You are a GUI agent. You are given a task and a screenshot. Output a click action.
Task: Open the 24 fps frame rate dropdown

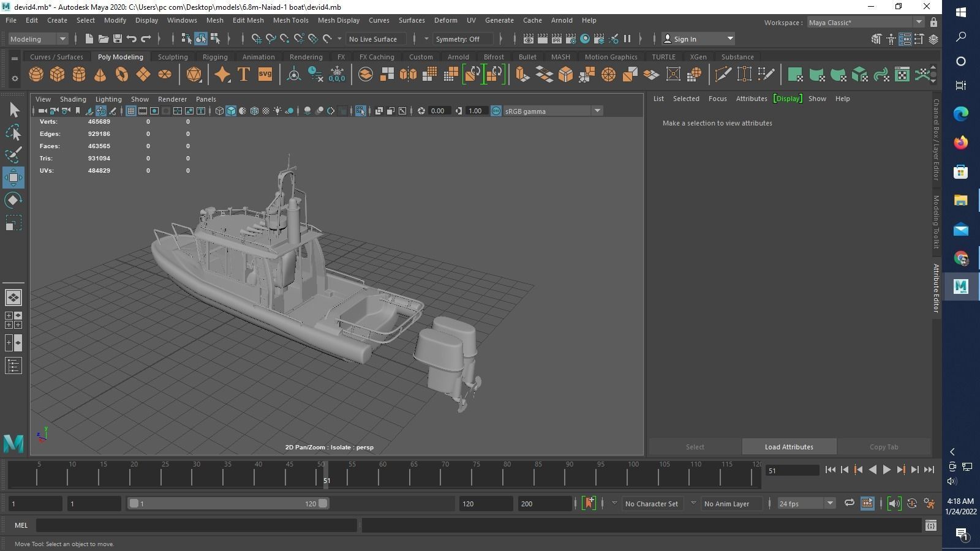point(806,503)
